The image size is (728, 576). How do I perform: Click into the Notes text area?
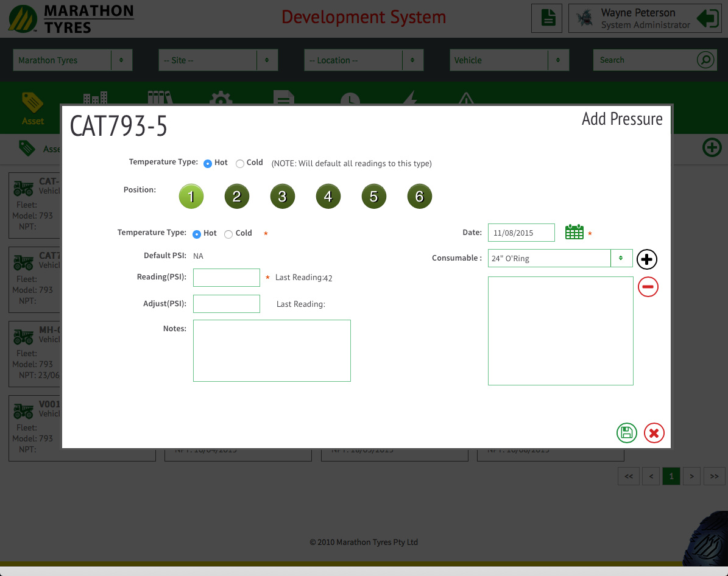tap(272, 351)
